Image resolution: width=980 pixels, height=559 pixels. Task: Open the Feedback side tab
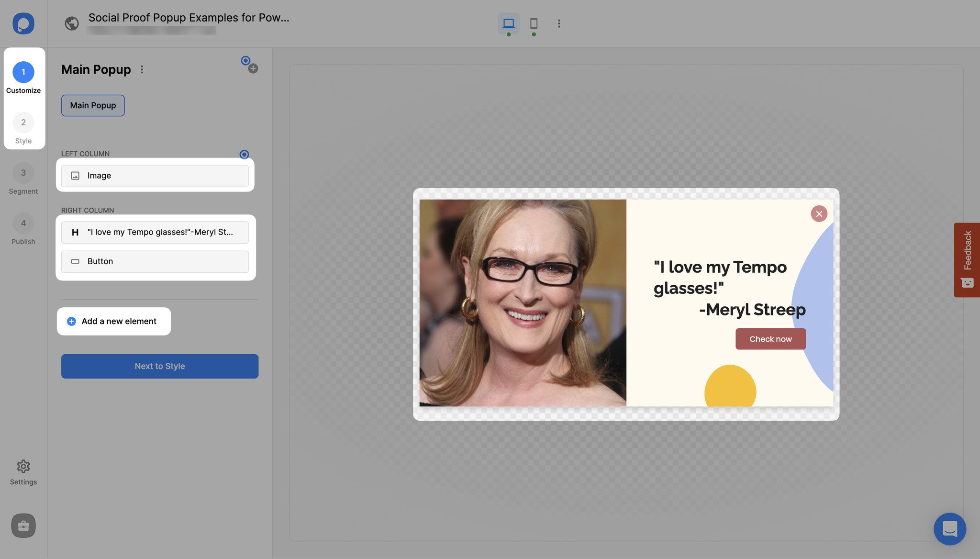(967, 260)
